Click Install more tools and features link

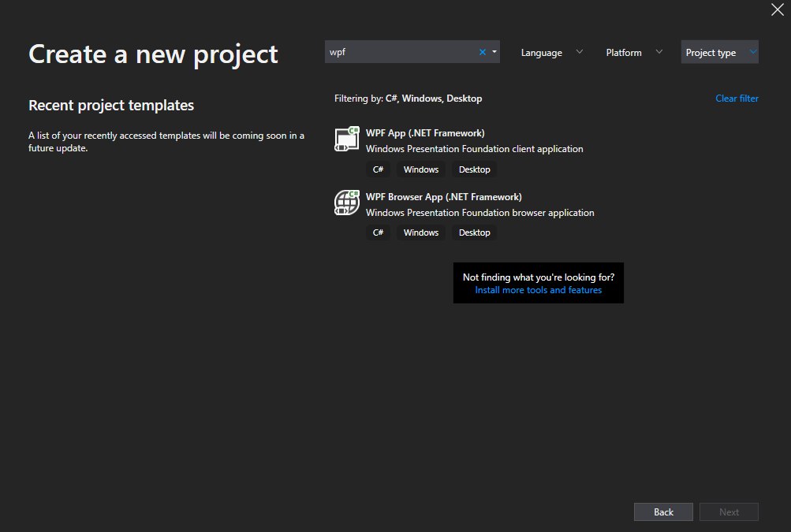pyautogui.click(x=539, y=290)
